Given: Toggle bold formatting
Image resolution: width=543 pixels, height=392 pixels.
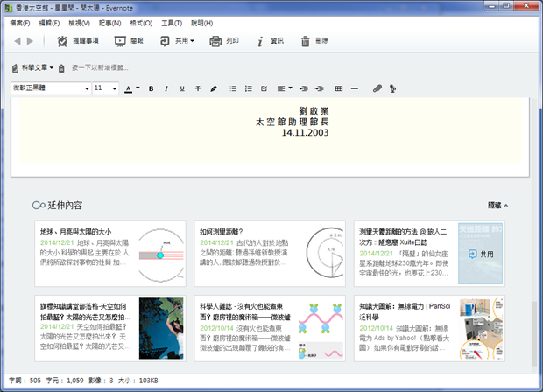Looking at the screenshot, I should click(x=151, y=88).
